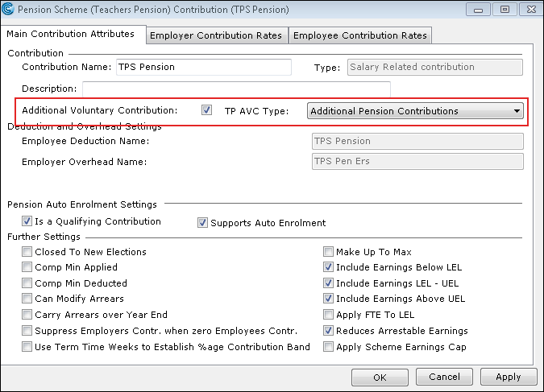Screen dimensions: 544x392
Task: Toggle Is a Qualifying Contribution checkbox
Action: click(27, 221)
